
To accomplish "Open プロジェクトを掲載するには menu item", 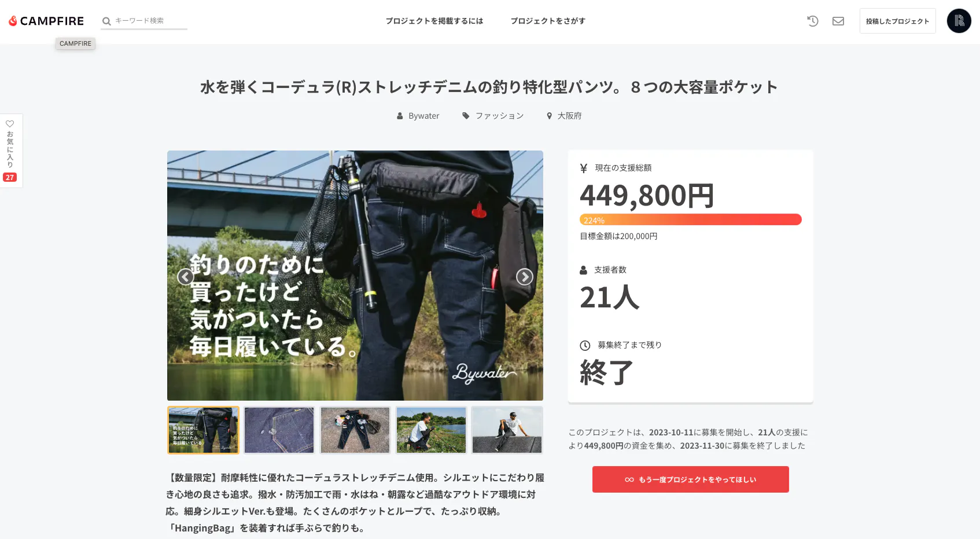I will 434,21.
